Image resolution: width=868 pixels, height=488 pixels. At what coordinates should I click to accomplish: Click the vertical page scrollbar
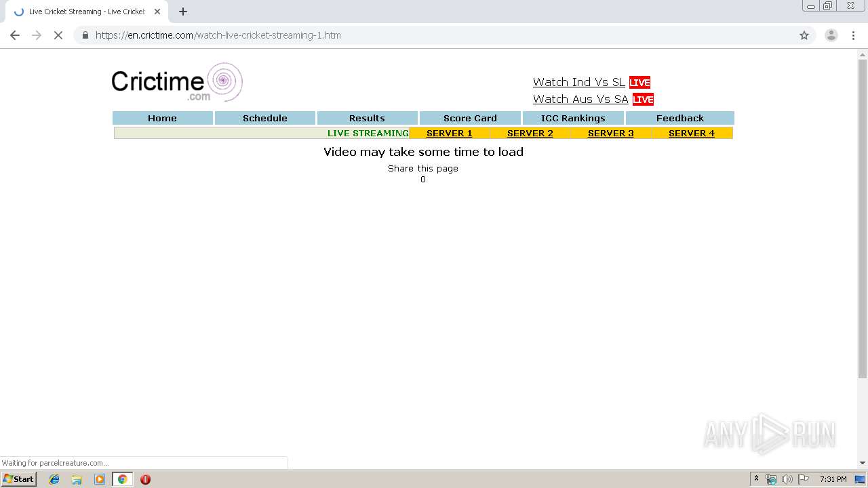tap(863, 219)
